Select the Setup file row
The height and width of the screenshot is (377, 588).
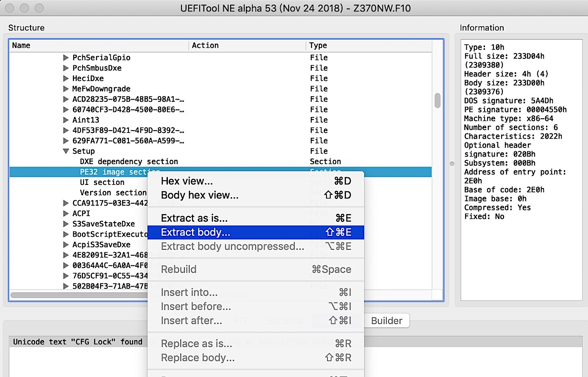220,151
